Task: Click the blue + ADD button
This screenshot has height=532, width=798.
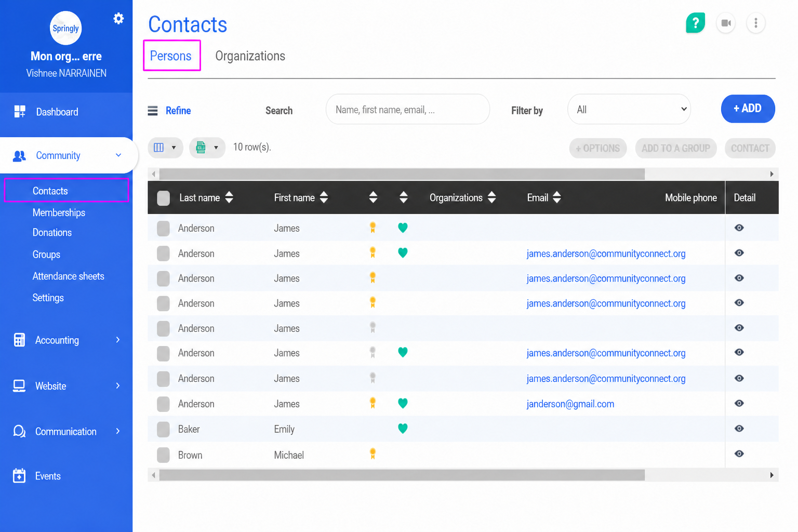Action: pyautogui.click(x=748, y=109)
